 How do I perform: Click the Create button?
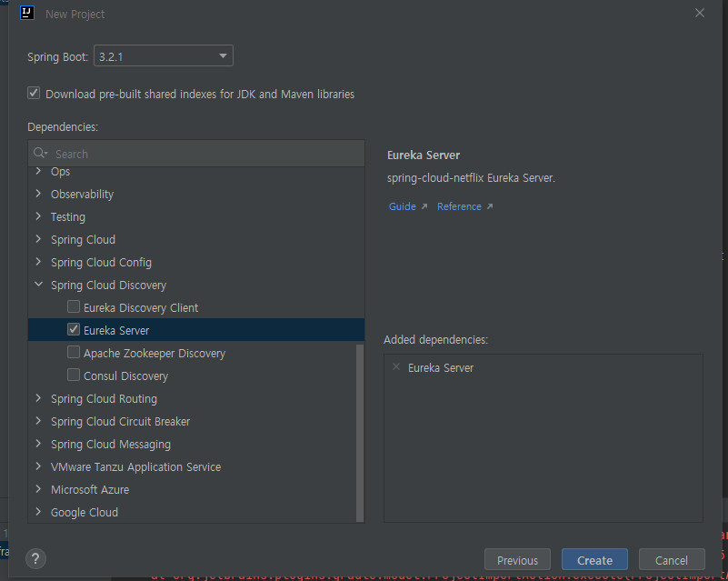coord(594,560)
